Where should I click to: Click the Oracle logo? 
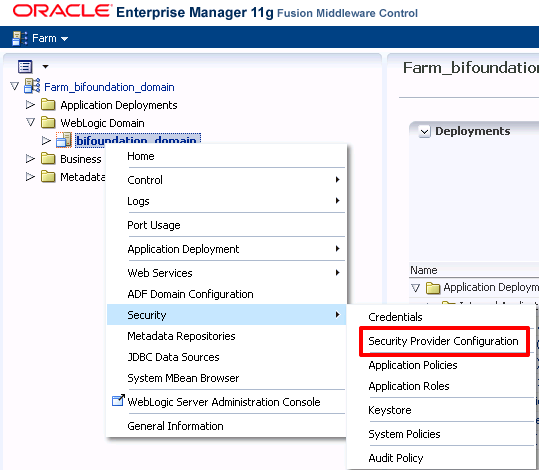[62, 11]
